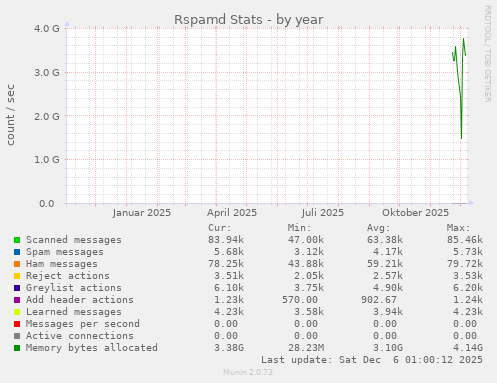Click the Memory bytes current value 3.38G
The width and height of the screenshot is (497, 383).
[229, 348]
